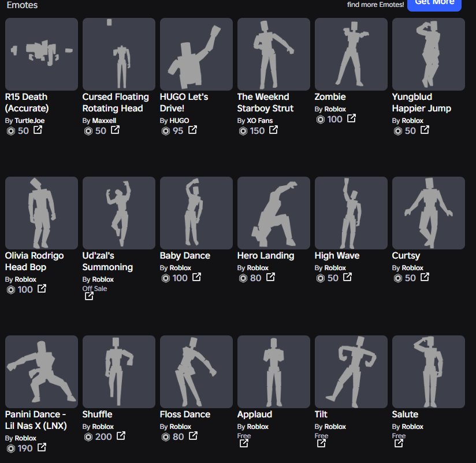Open external link icon for Olivia Rodrigo Head Bop

(x=42, y=289)
